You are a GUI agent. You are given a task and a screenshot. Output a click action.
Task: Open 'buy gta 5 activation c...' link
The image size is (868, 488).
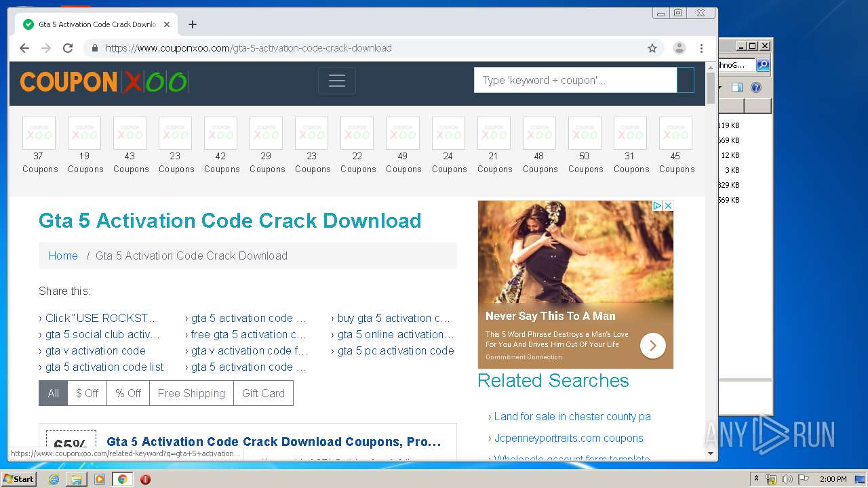pos(394,318)
